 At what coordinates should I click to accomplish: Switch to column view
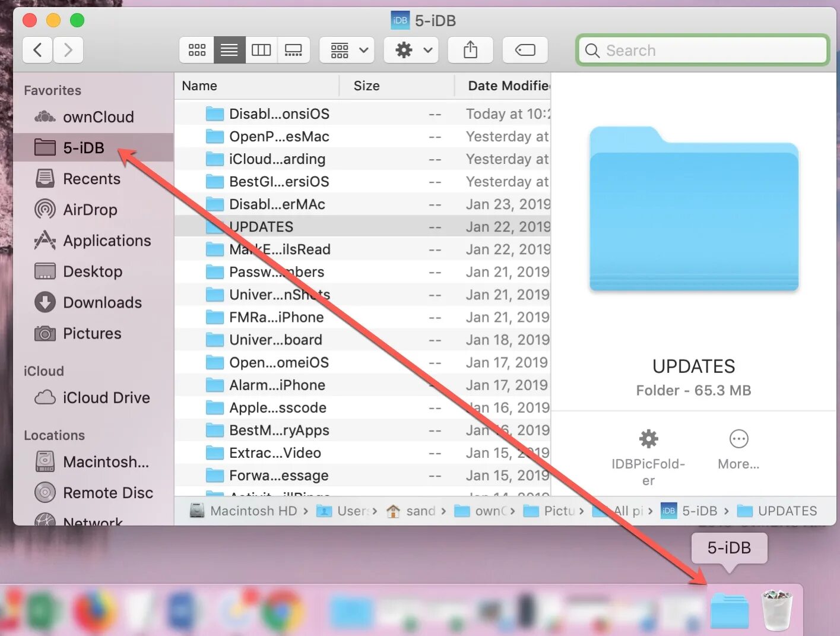(x=261, y=50)
